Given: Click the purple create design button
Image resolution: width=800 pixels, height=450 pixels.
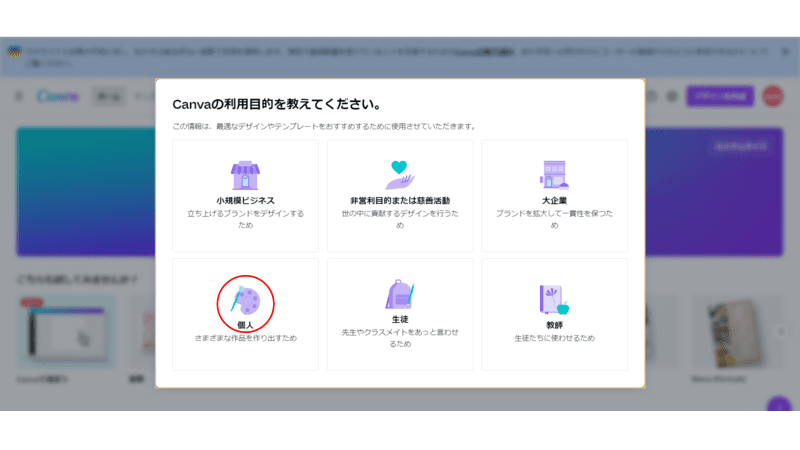Looking at the screenshot, I should [720, 96].
